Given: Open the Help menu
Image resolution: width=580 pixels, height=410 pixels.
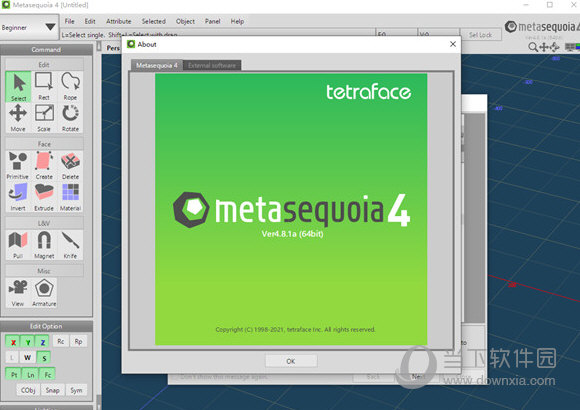Looking at the screenshot, I should [x=237, y=21].
